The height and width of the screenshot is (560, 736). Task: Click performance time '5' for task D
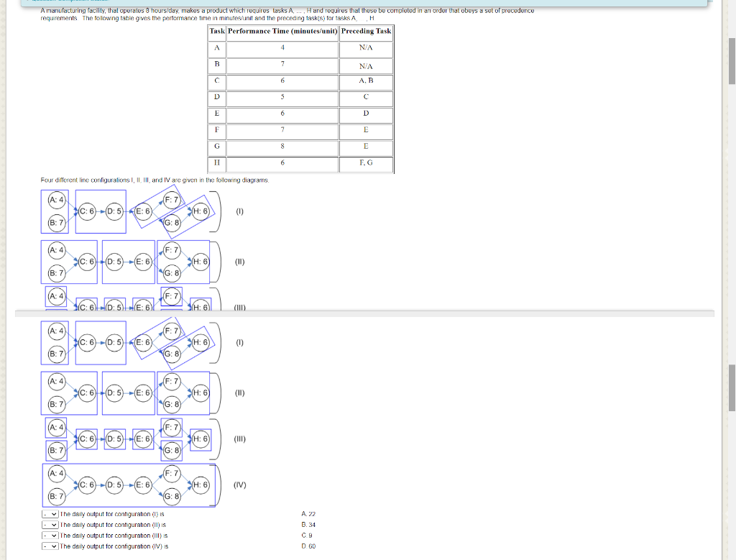tap(282, 97)
